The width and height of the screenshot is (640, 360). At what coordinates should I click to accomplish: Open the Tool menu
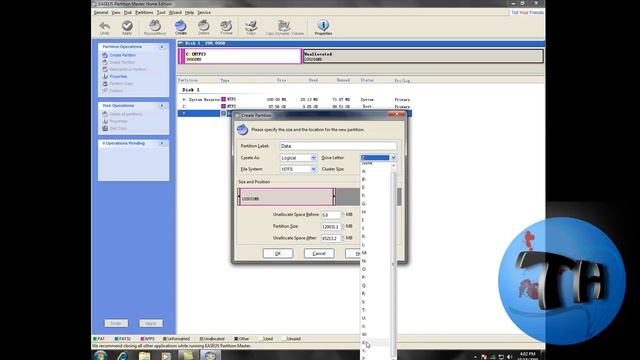pos(161,13)
